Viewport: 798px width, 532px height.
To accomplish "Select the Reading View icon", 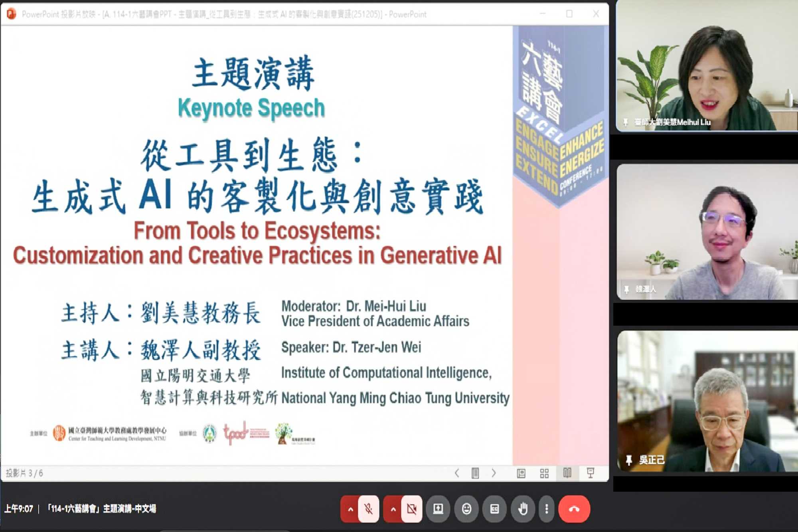I will (x=567, y=473).
